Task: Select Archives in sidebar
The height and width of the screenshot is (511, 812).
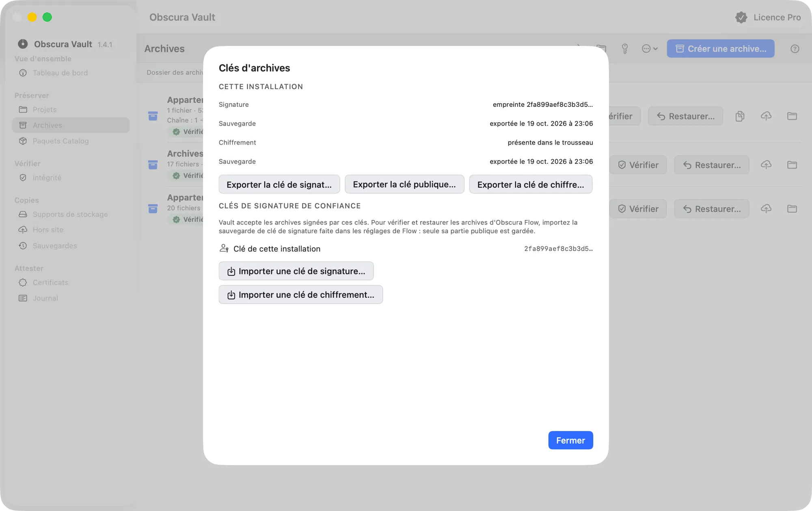Action: coord(71,125)
